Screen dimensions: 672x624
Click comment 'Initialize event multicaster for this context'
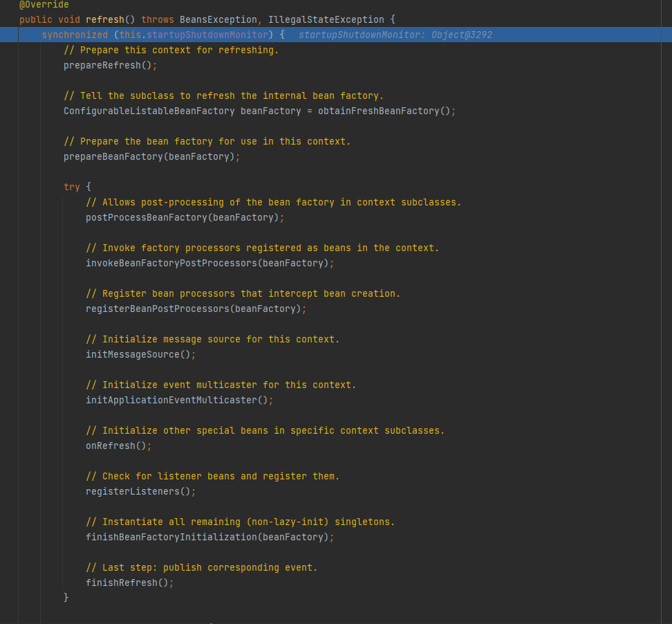click(x=221, y=385)
